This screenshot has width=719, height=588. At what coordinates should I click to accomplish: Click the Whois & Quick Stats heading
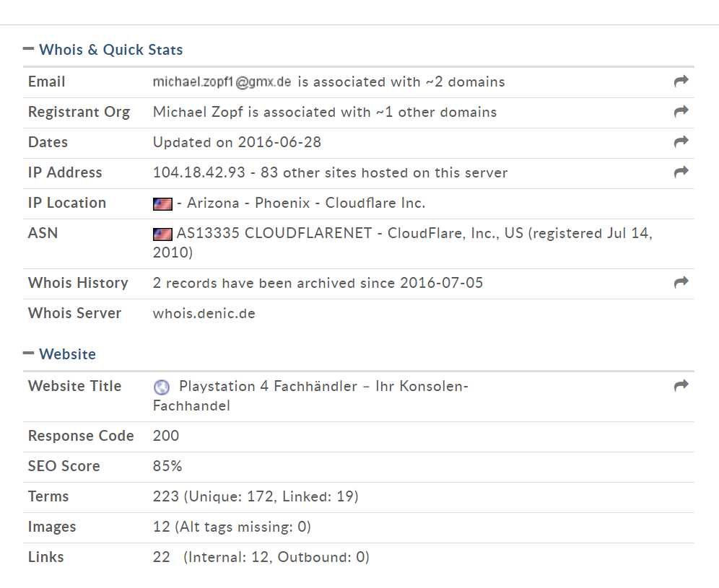click(111, 50)
